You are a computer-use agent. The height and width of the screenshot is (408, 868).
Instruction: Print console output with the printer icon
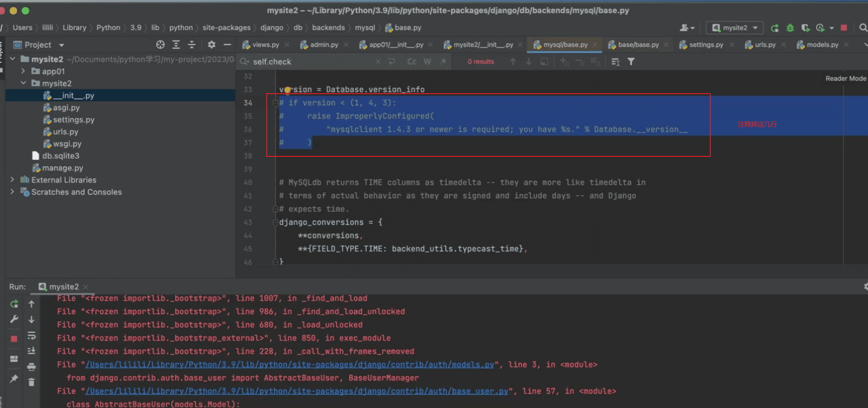click(x=31, y=366)
